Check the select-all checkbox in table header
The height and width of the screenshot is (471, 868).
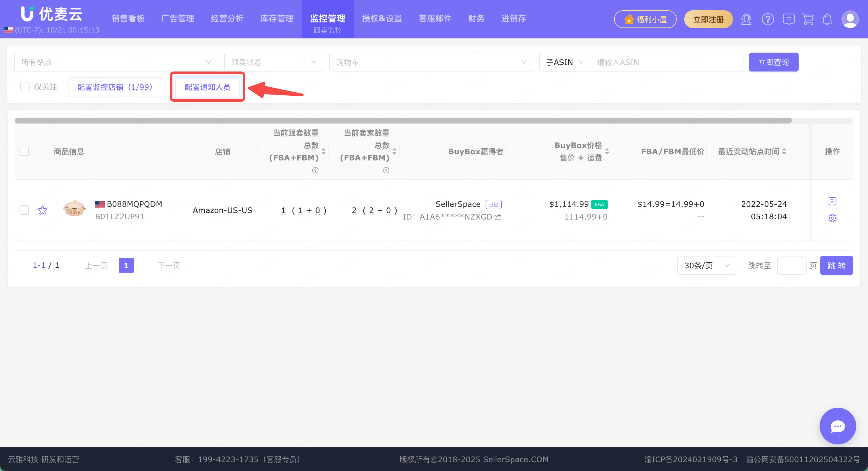click(24, 151)
